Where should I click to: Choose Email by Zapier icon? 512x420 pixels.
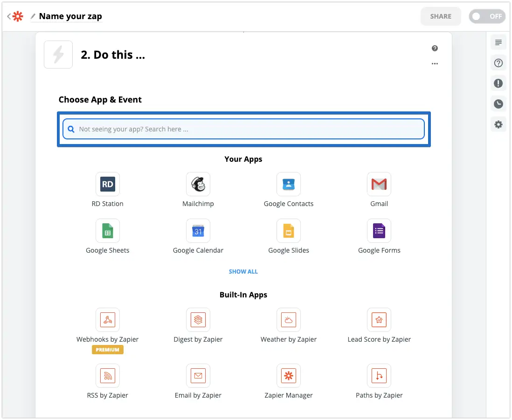[x=198, y=376]
